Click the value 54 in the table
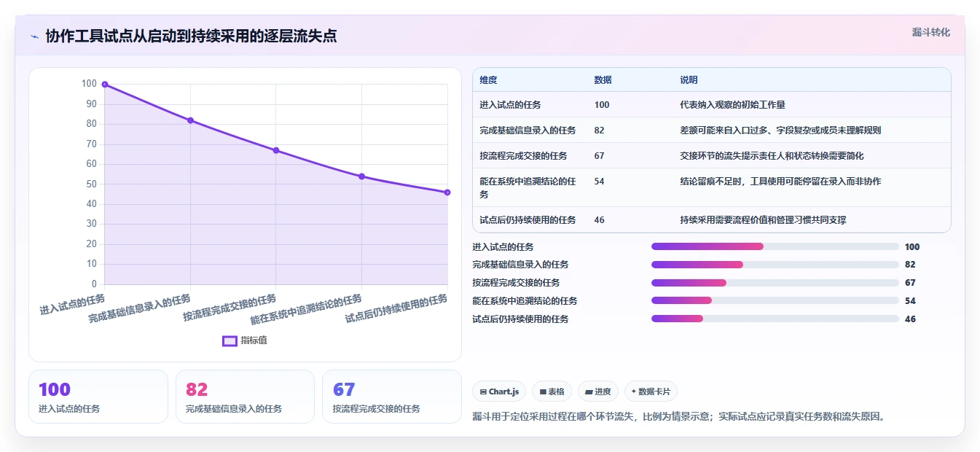This screenshot has height=452, width=980. 599,181
